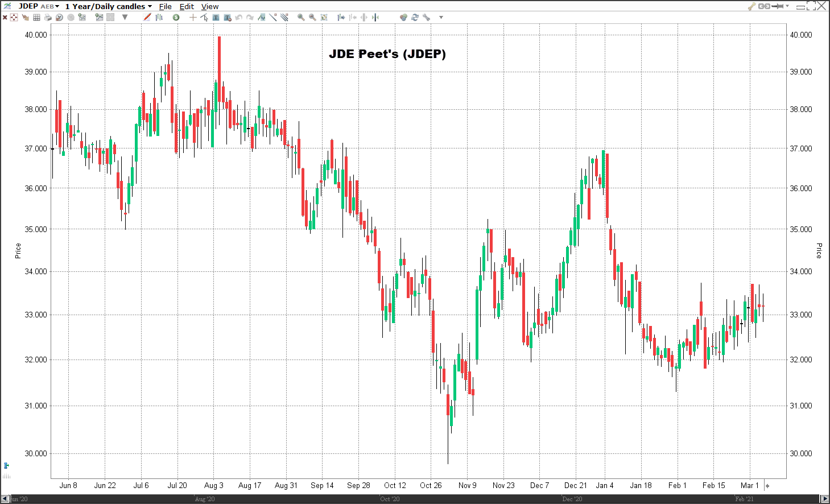
Task: Click the fit chart to window icon
Action: coord(324,17)
